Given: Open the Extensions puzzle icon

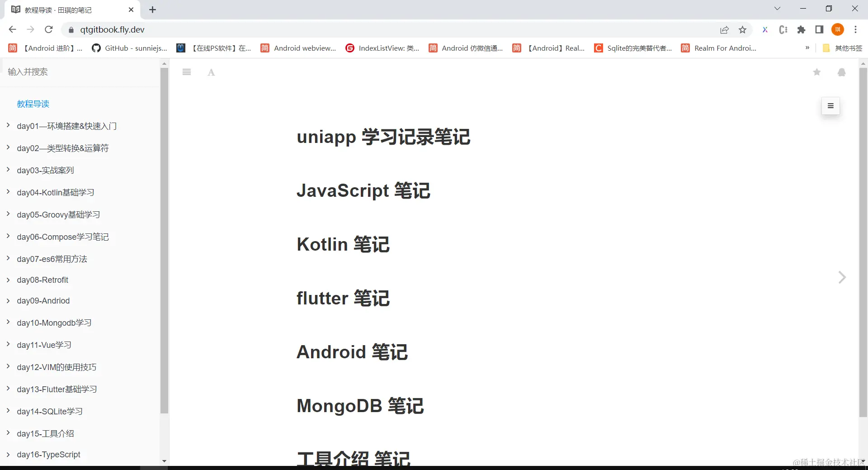Looking at the screenshot, I should (801, 30).
